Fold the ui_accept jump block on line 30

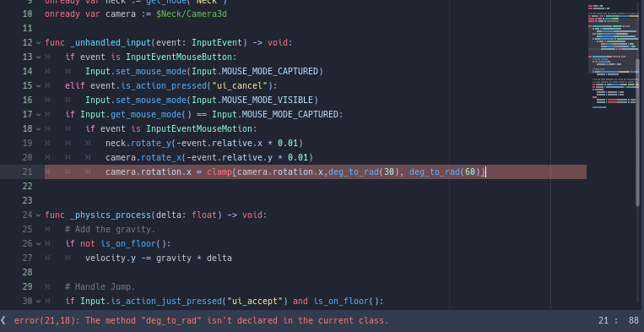point(38,302)
